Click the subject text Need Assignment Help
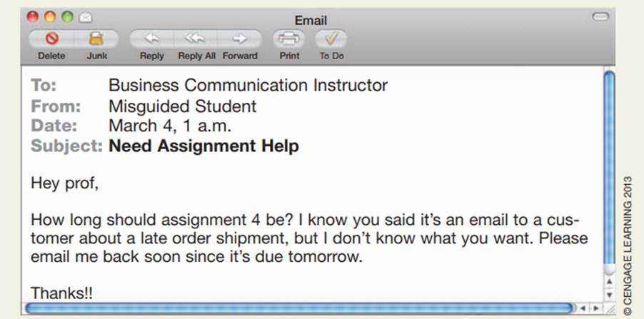The height and width of the screenshot is (319, 644). pos(203,146)
